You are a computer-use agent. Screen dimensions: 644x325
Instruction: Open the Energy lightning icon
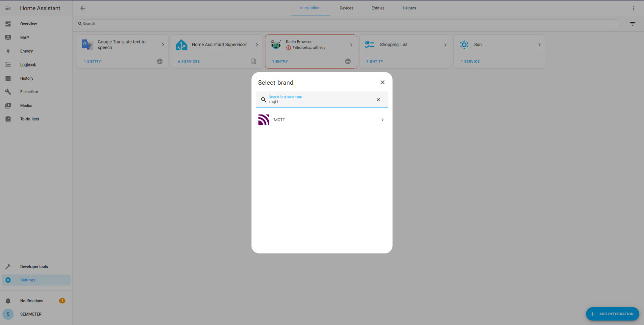(x=8, y=51)
